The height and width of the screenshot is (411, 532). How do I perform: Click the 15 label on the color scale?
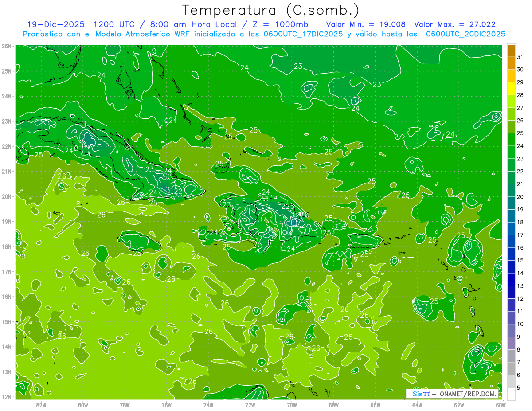pos(520,260)
